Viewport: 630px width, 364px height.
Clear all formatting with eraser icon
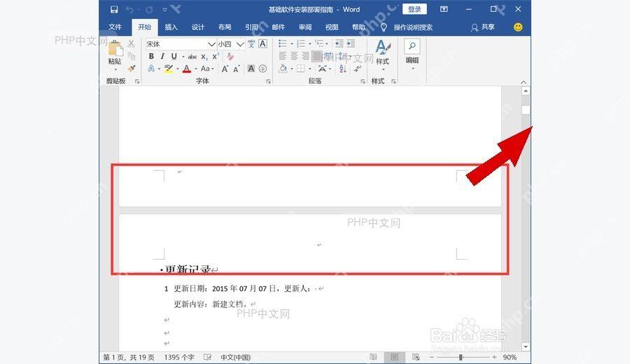pos(230,56)
